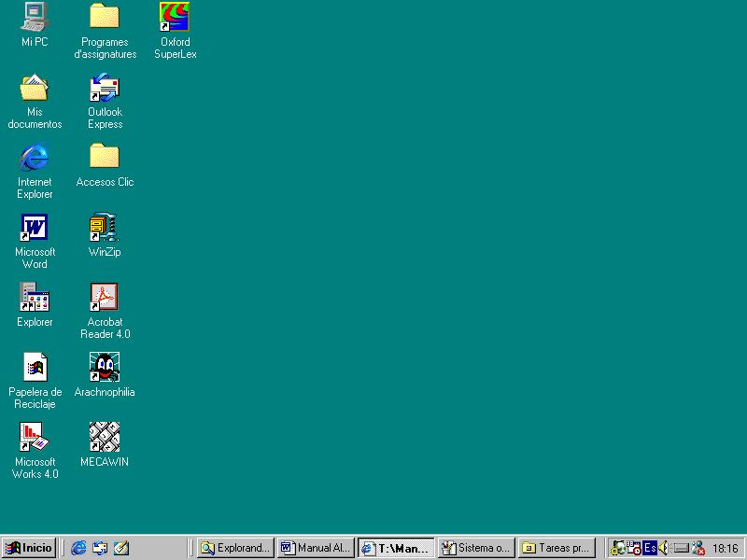Open the Mi PC desktop icon
This screenshot has width=747, height=560.
[35, 17]
